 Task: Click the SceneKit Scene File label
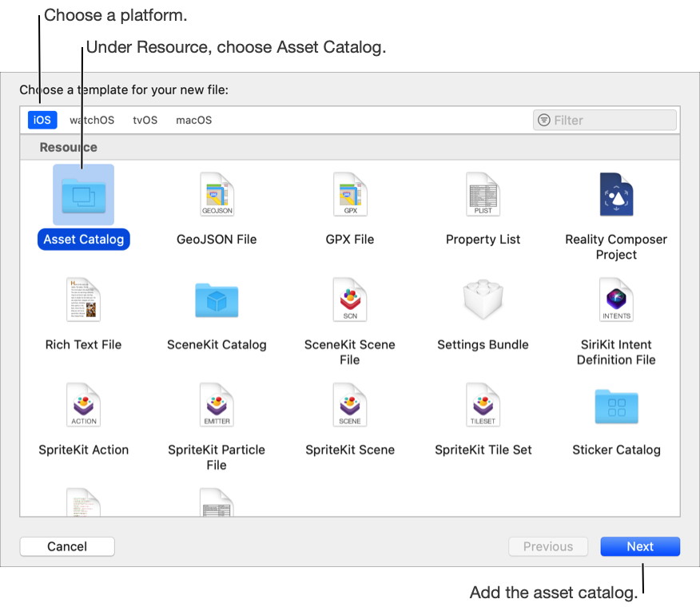click(x=350, y=352)
